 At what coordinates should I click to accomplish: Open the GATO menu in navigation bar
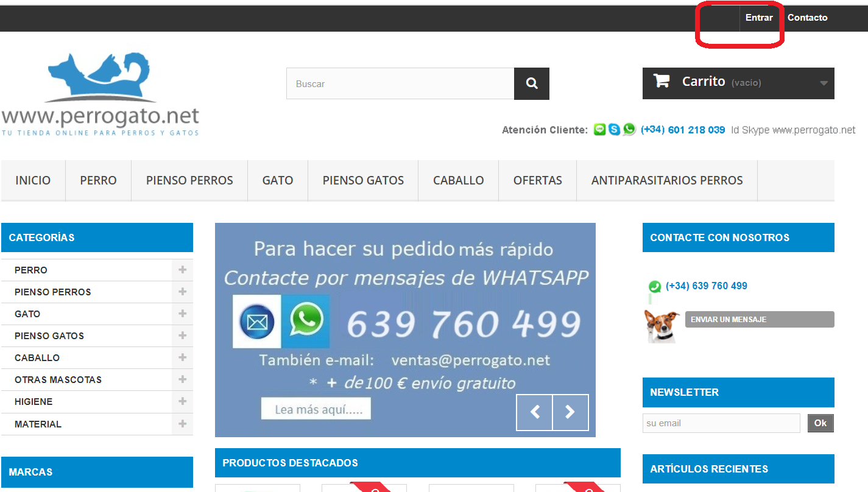(x=278, y=180)
